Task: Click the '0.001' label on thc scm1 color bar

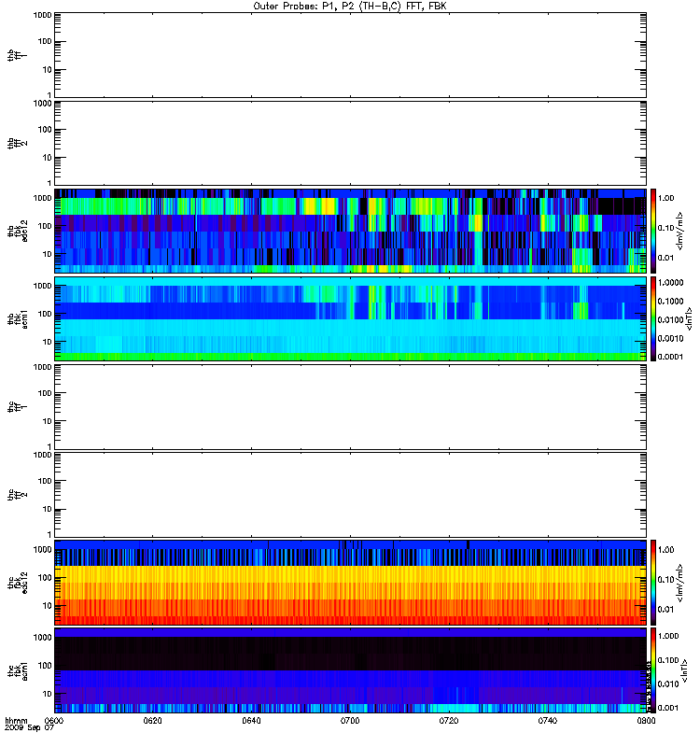Action: [x=668, y=709]
